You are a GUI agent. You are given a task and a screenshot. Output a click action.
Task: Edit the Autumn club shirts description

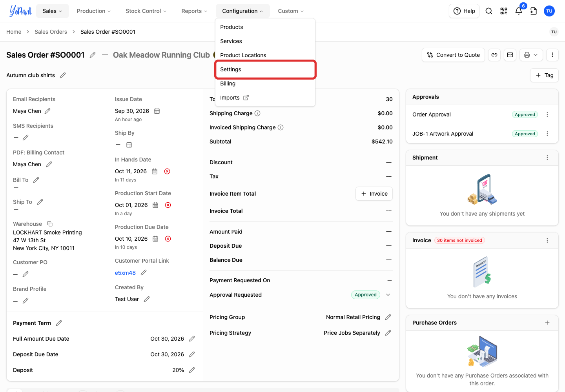pos(63,75)
